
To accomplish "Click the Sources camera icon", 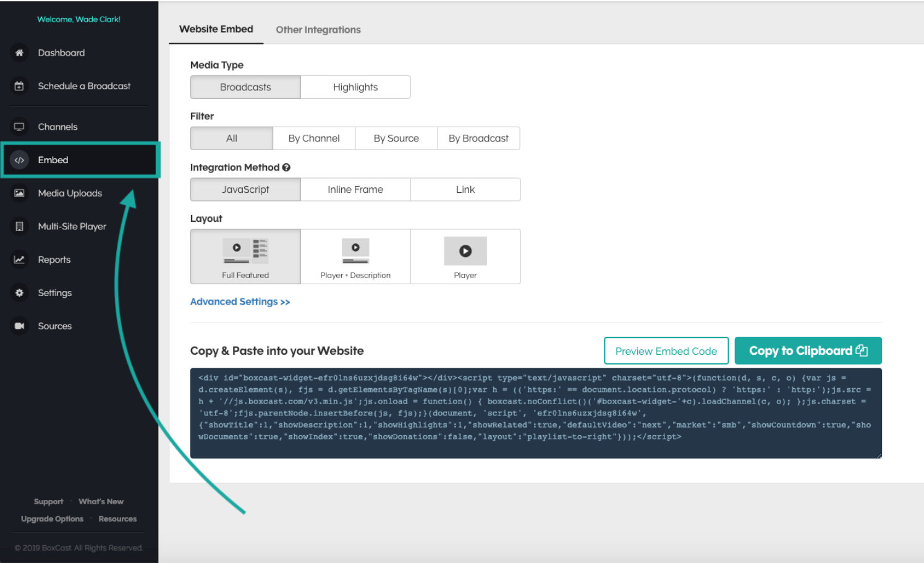I will coord(19,326).
